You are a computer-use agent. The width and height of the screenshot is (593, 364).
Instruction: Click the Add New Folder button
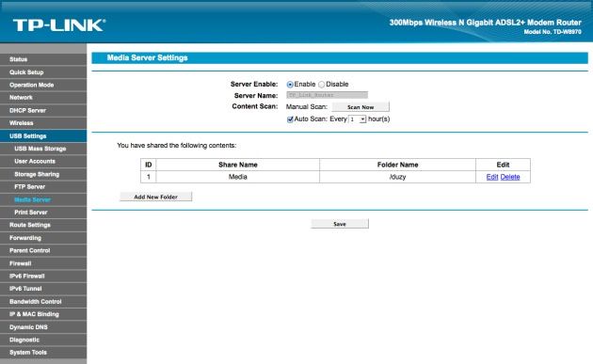[x=156, y=197]
